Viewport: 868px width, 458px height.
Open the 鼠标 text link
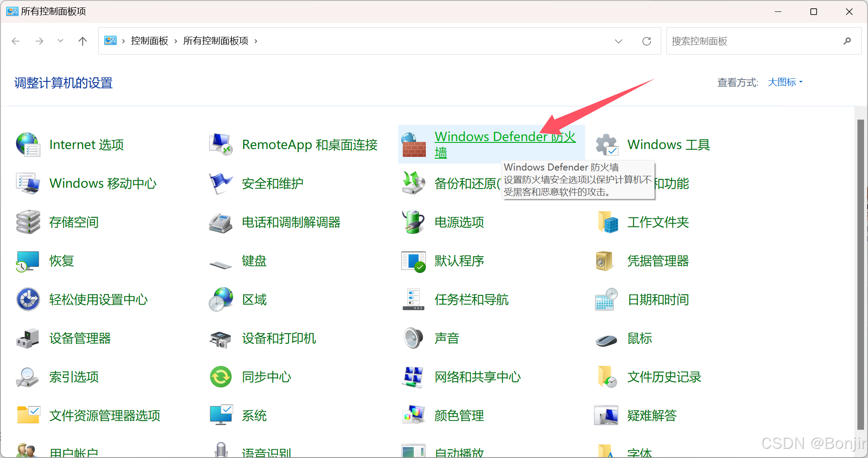(x=639, y=338)
